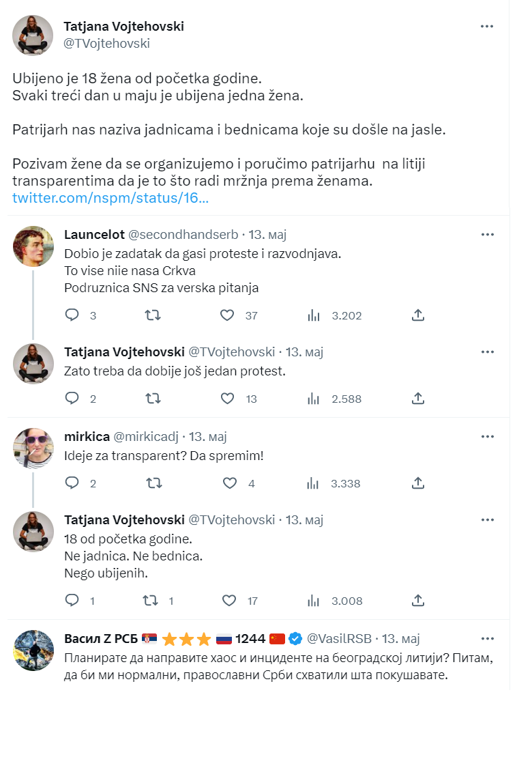Open the twitter.com/nspm/status link
The image size is (532, 757).
110,198
